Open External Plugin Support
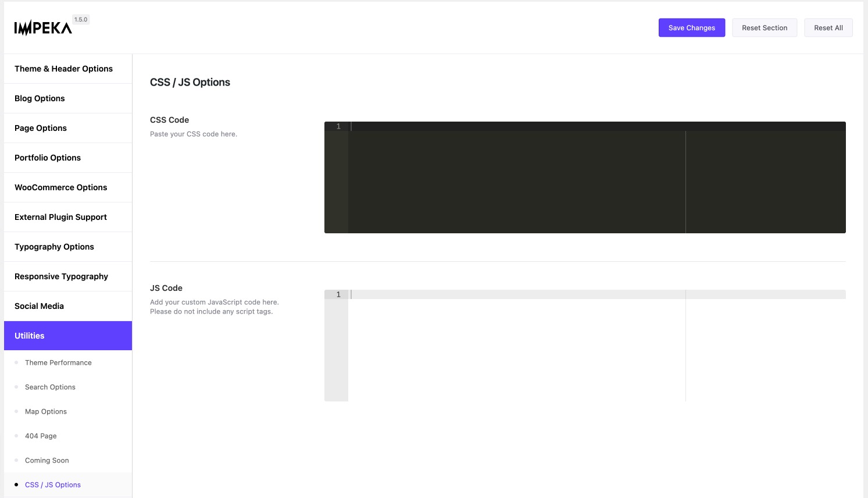Viewport: 868px width, 498px height. click(60, 217)
